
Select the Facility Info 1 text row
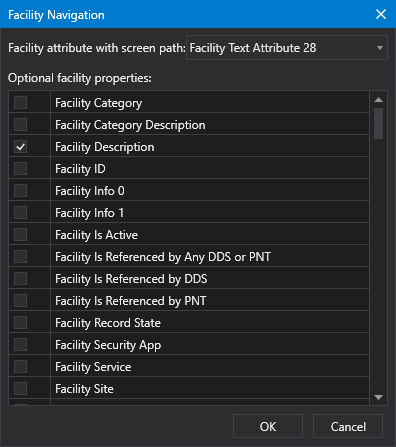210,213
